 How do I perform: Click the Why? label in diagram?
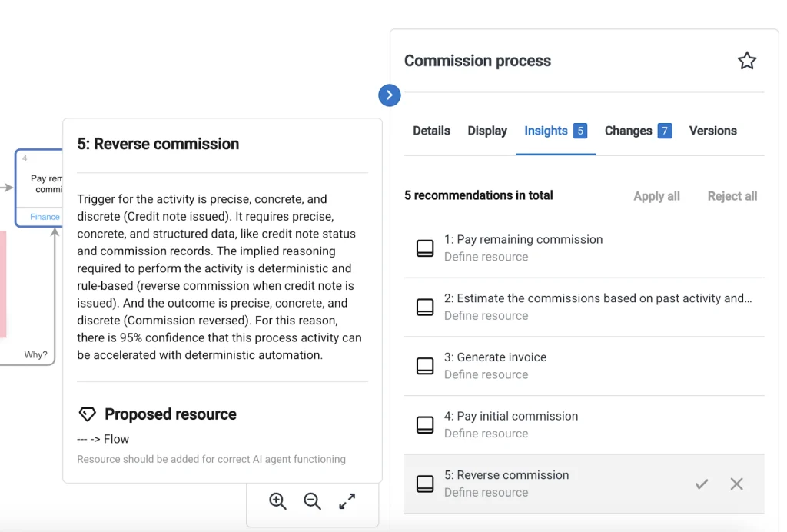[35, 355]
